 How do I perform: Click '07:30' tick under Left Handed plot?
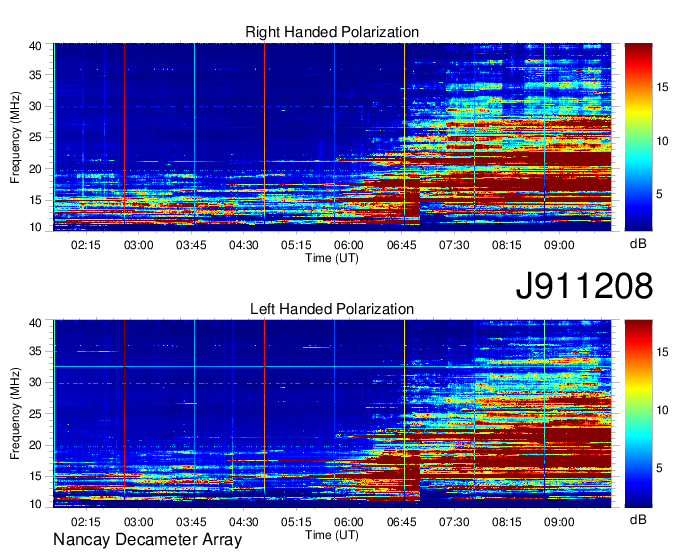point(454,522)
